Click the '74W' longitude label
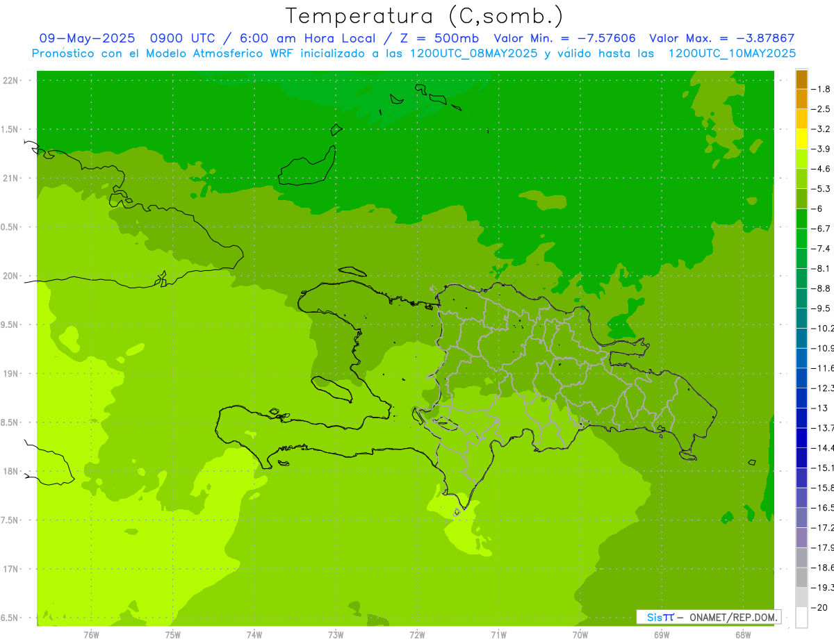Screen dimensions: 834x644 254,634
